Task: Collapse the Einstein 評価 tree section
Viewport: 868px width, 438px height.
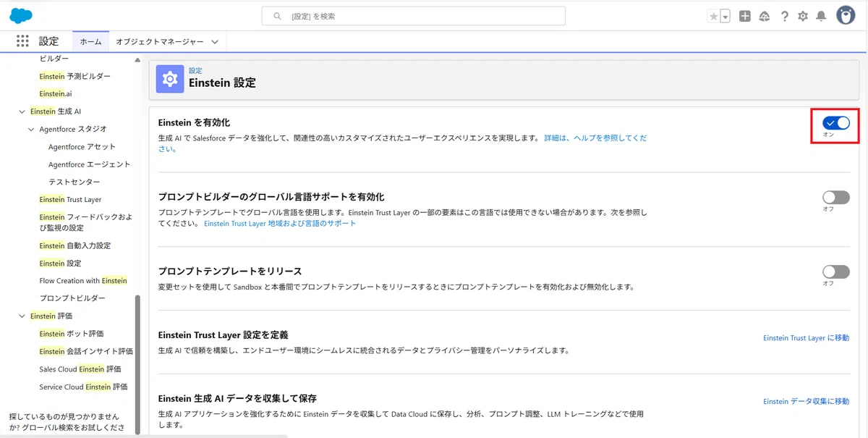Action: pyautogui.click(x=22, y=316)
